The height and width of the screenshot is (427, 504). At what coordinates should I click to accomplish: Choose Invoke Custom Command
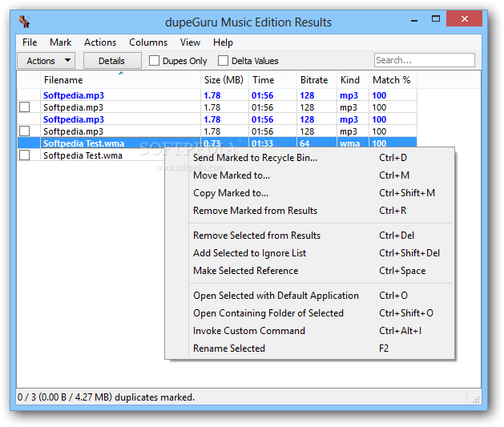point(309,331)
